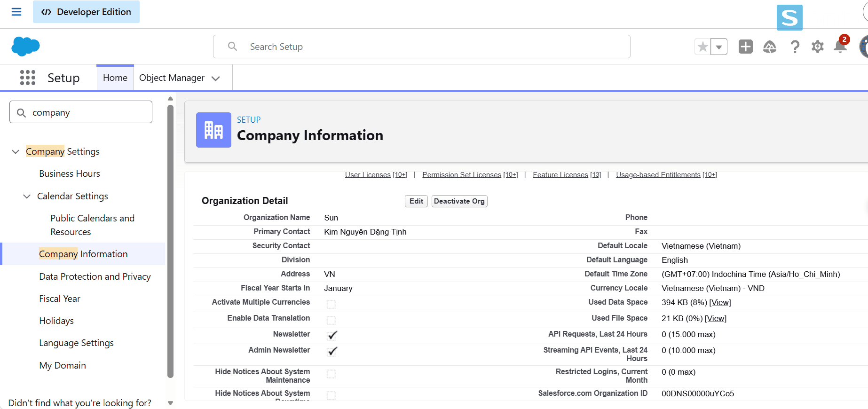Image resolution: width=868 pixels, height=409 pixels.
Task: Focus the Search Setup field
Action: pos(421,47)
